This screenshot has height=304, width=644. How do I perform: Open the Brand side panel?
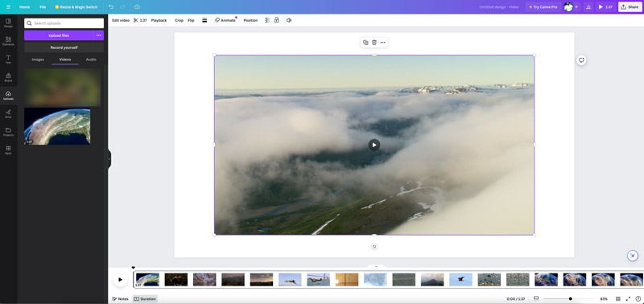[8, 77]
